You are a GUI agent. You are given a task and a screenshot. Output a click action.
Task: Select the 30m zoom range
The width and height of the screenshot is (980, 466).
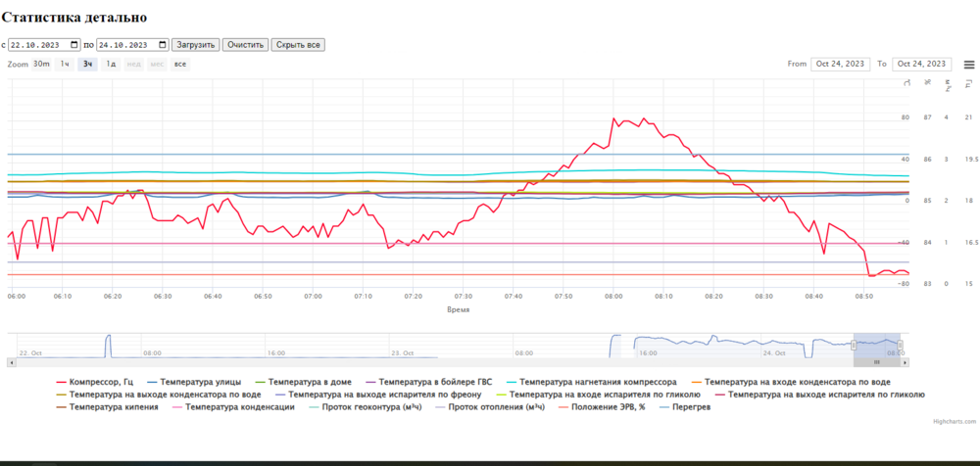point(41,64)
